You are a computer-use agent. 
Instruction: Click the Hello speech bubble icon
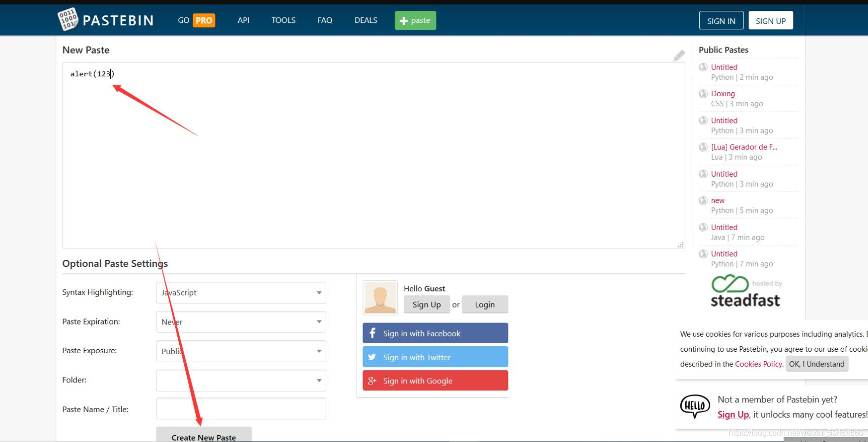pyautogui.click(x=695, y=406)
